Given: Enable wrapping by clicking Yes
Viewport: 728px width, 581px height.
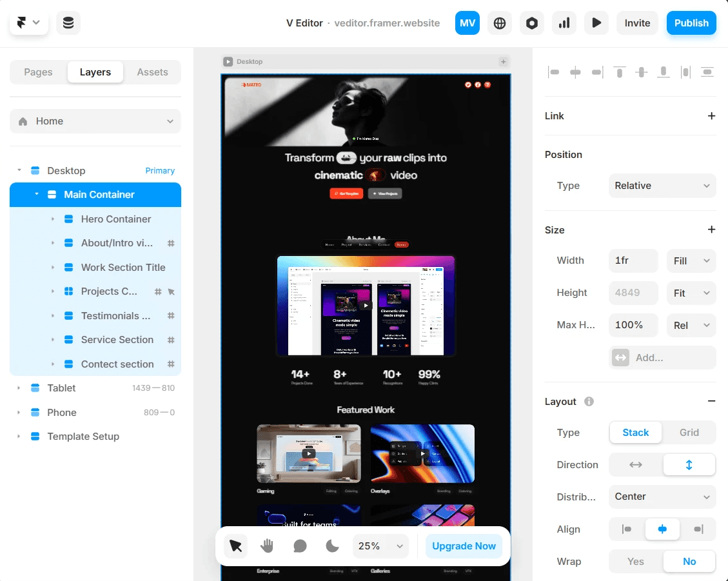Looking at the screenshot, I should click(635, 561).
